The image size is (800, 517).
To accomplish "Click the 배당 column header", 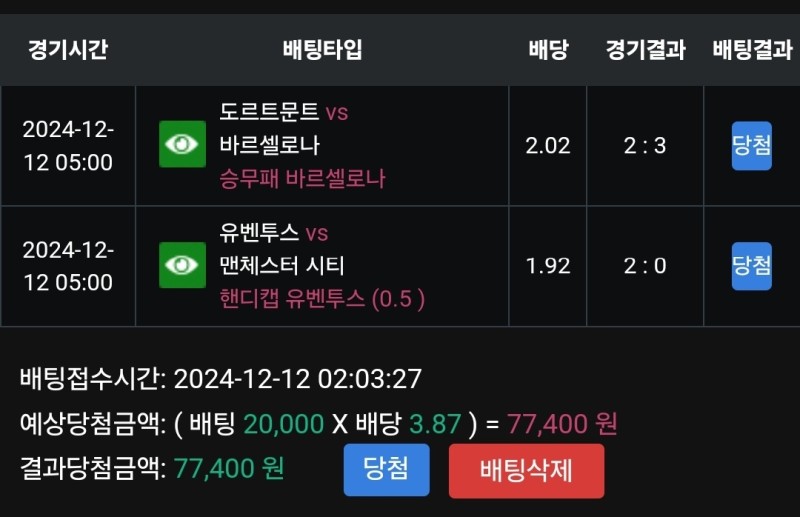I will pos(547,49).
